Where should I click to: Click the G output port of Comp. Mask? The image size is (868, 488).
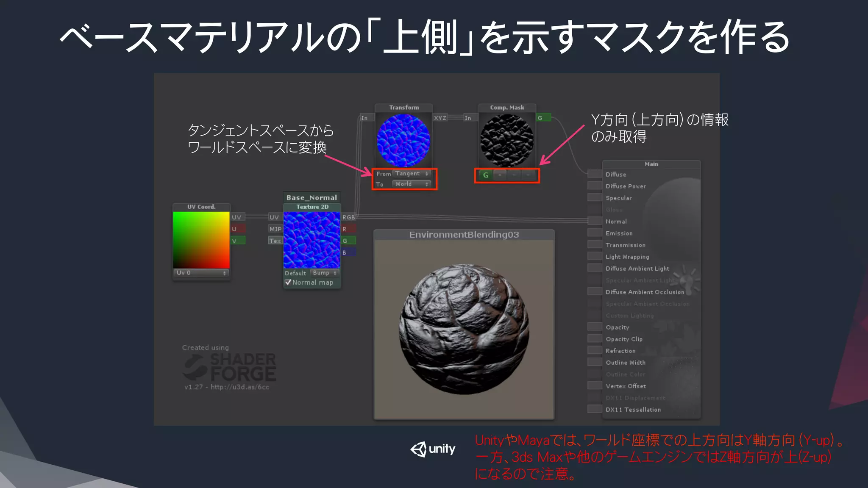[x=544, y=118]
